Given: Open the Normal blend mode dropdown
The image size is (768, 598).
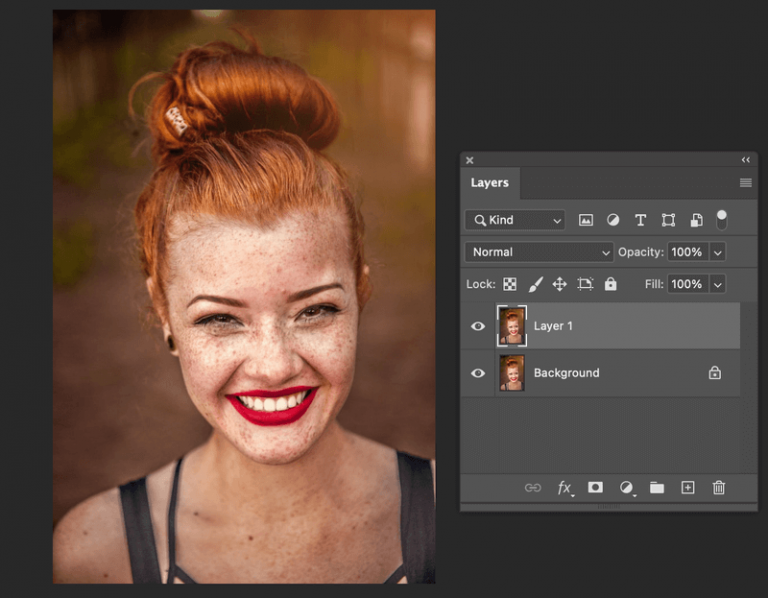Looking at the screenshot, I should click(539, 252).
